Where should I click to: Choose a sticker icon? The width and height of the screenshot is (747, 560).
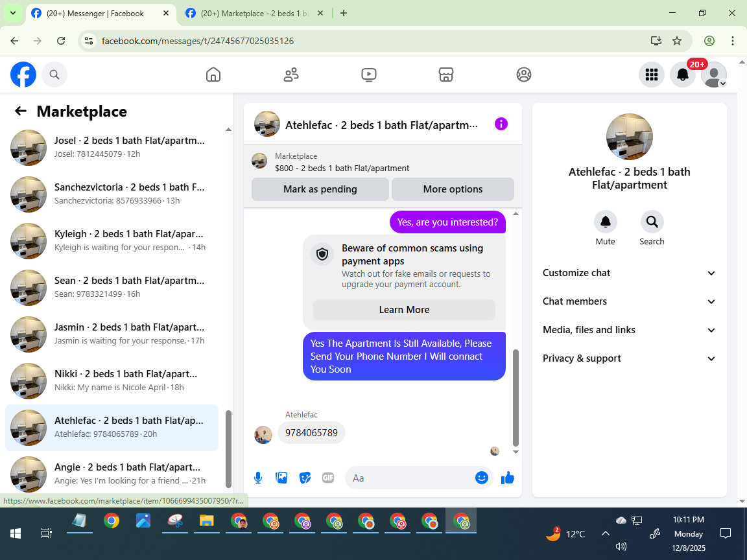(305, 478)
